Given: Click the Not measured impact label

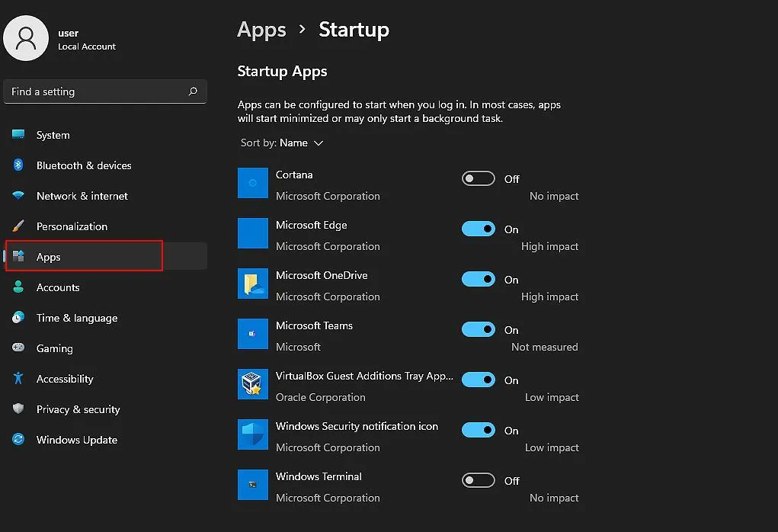Looking at the screenshot, I should [545, 347].
